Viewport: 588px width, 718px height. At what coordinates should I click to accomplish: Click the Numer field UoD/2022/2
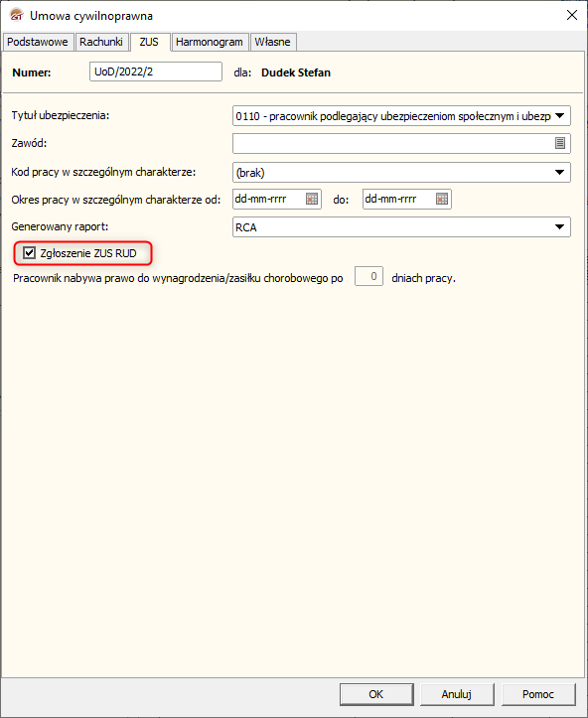(156, 72)
